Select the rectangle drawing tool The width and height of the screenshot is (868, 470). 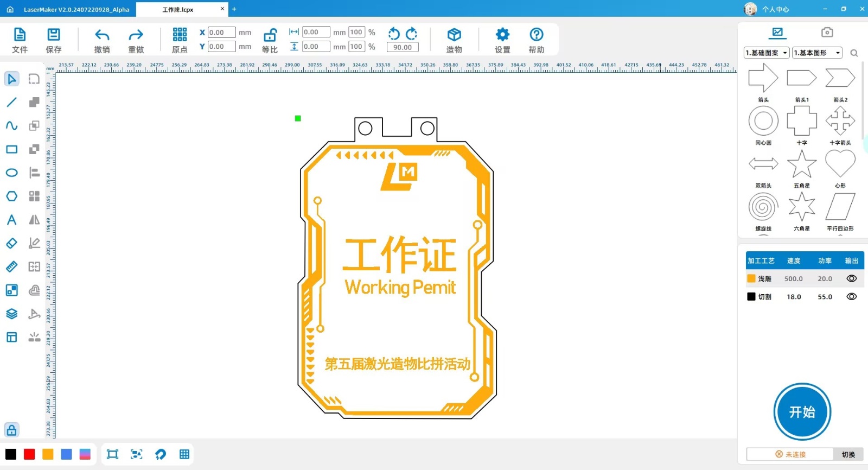click(x=11, y=149)
